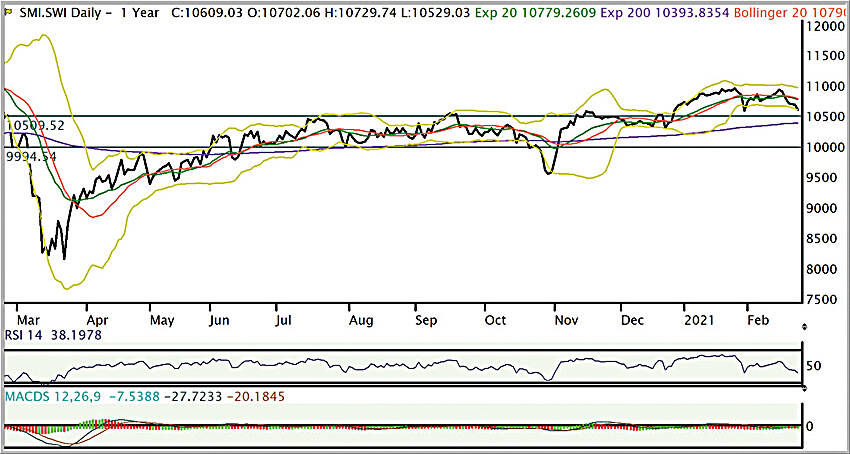Click the 11500 price axis label
Image resolution: width=850 pixels, height=454 pixels.
pos(825,56)
